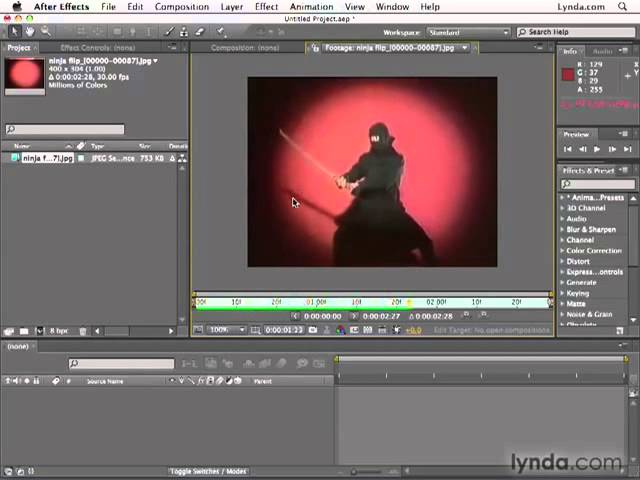
Task: Click Toggle Switches / Modes button
Action: pyautogui.click(x=208, y=471)
